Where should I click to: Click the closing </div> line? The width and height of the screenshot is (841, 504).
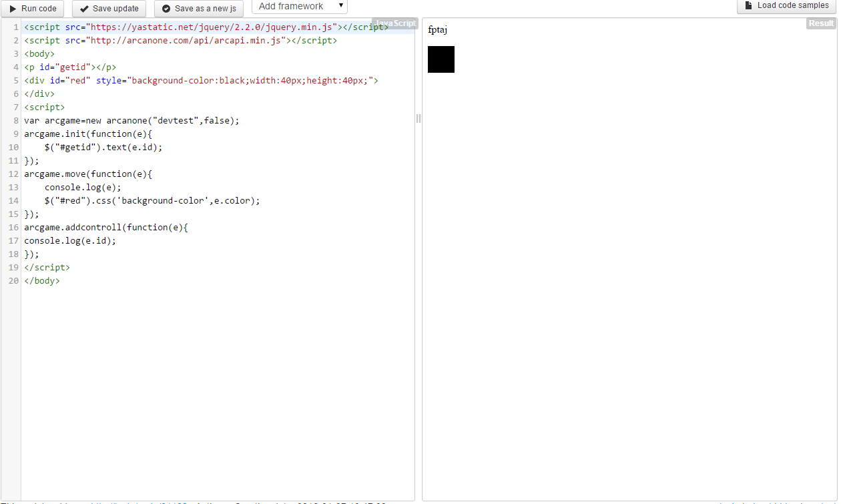39,94
